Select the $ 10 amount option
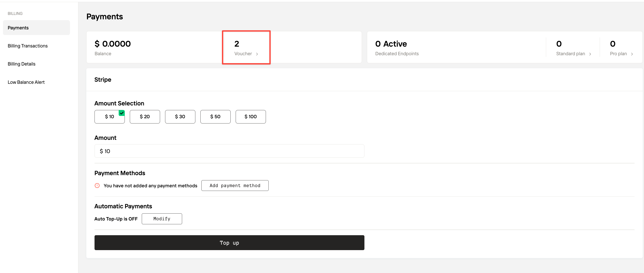644x273 pixels. click(109, 117)
